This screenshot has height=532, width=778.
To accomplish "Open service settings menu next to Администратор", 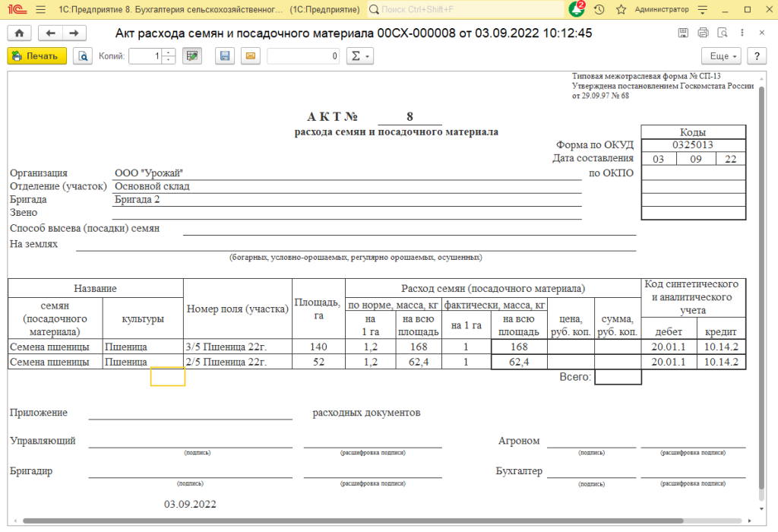I will 704,10.
